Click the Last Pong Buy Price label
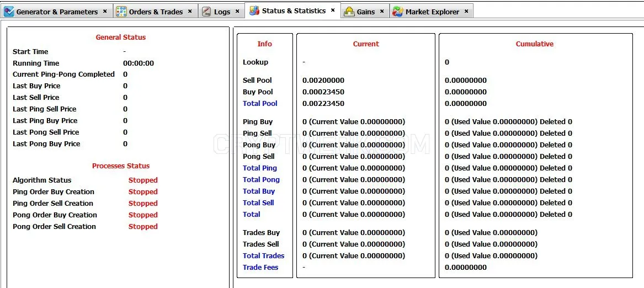This screenshot has height=288, width=644. point(46,144)
